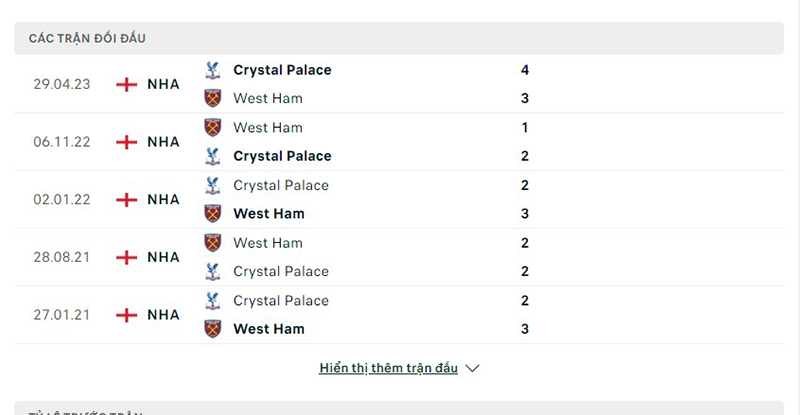The image size is (800, 415).
Task: Expand more matches with the chevron arrow
Action: pyautogui.click(x=473, y=368)
